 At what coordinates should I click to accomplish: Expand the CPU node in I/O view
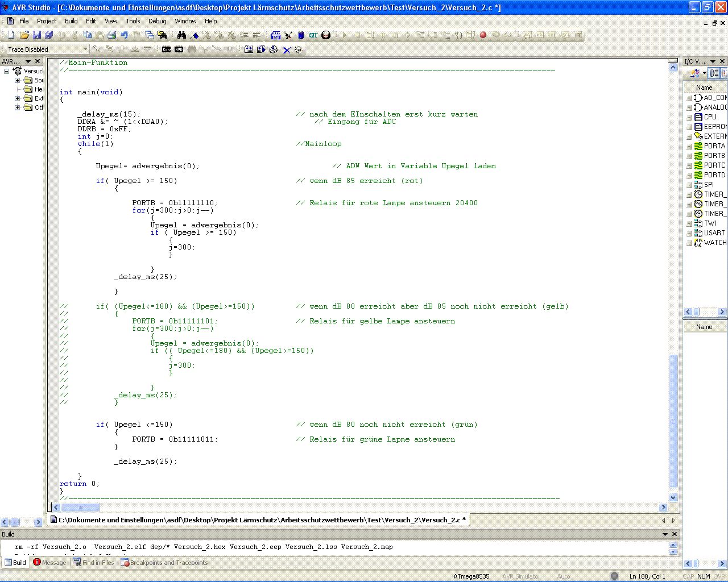pyautogui.click(x=689, y=117)
